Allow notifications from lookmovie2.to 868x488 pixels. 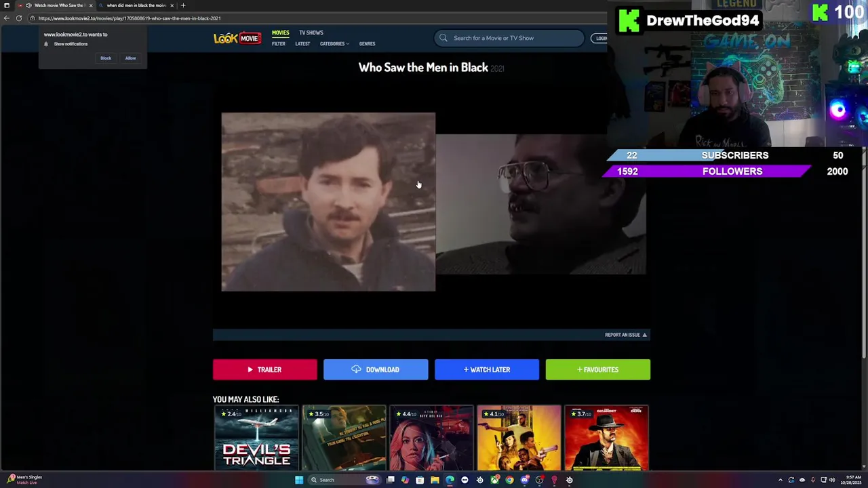[130, 58]
